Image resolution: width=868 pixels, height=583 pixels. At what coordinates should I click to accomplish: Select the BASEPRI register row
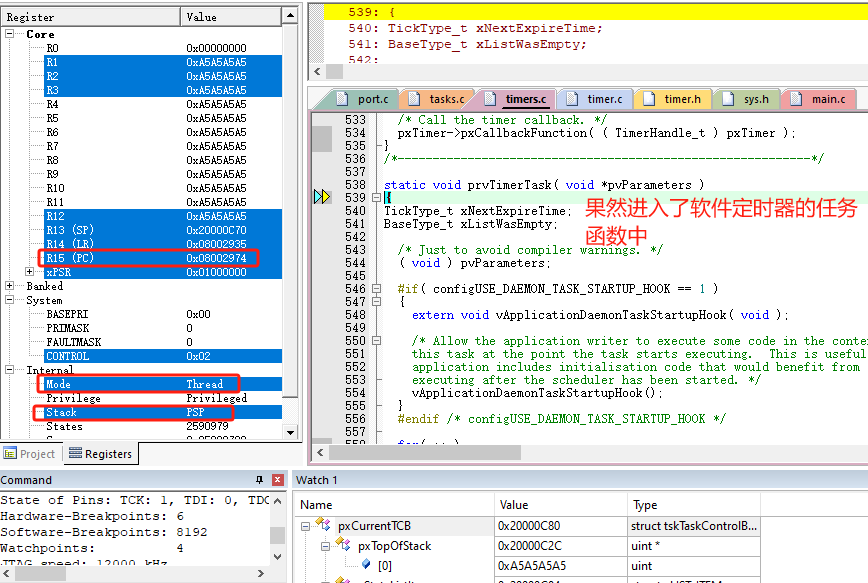click(x=163, y=314)
